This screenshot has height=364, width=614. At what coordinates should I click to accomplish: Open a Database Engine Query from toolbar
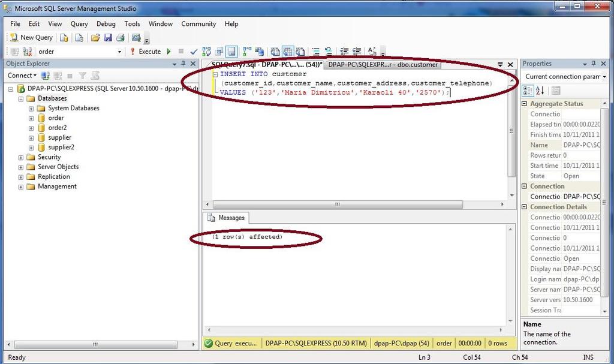pyautogui.click(x=64, y=38)
